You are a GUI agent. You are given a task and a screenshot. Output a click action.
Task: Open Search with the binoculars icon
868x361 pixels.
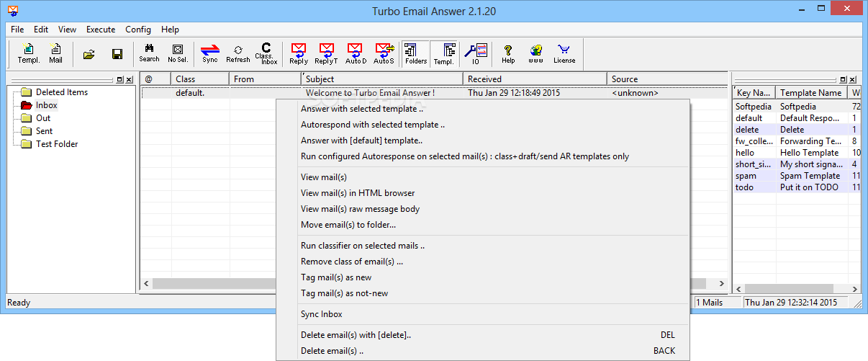[x=150, y=54]
